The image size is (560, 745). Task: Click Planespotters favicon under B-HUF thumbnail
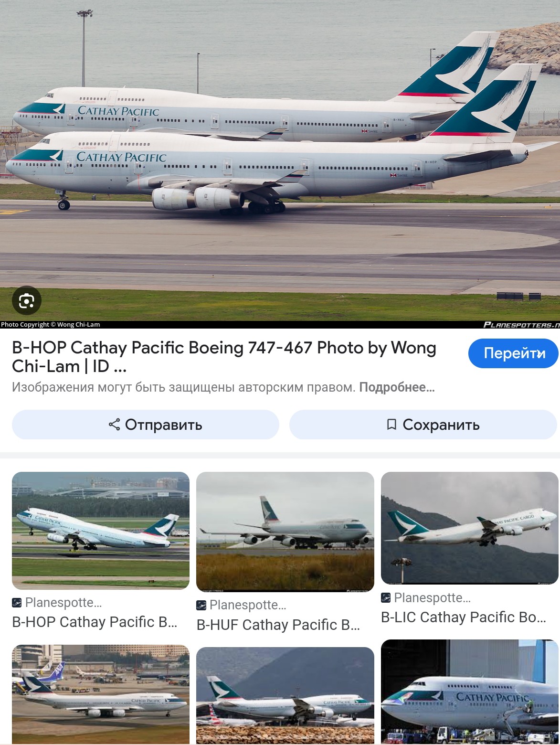pyautogui.click(x=201, y=606)
